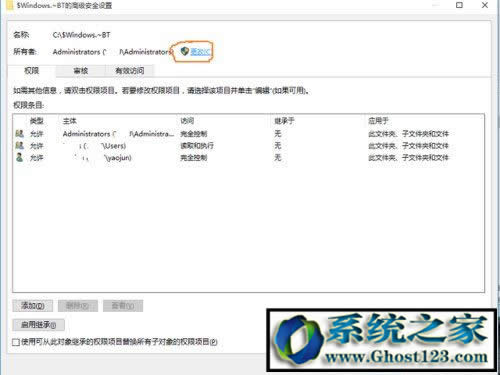Close the advanced security settings window
The height and width of the screenshot is (375, 500).
(485, 5)
